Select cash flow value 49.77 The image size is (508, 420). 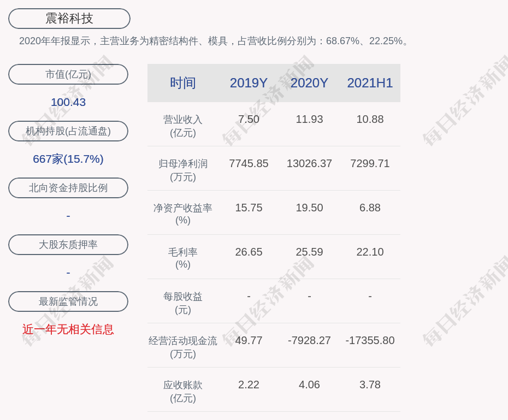(x=249, y=340)
